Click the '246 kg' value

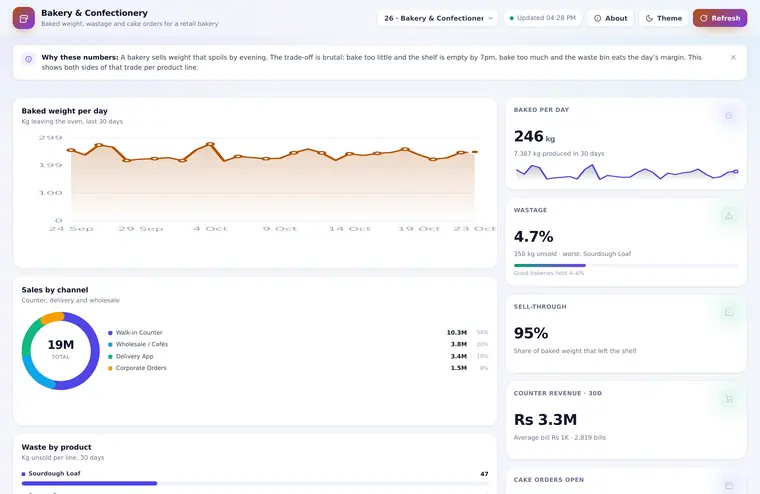pos(534,137)
